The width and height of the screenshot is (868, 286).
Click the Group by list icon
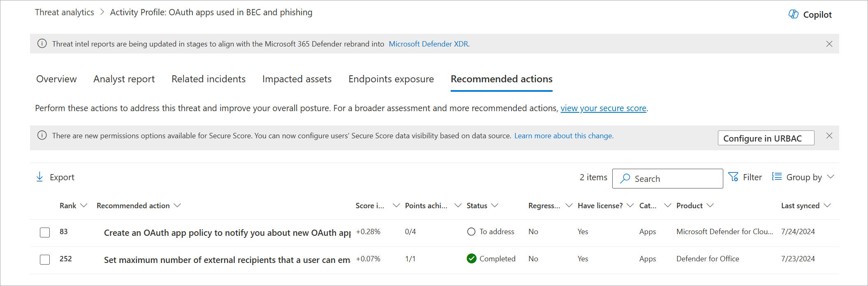click(x=777, y=177)
